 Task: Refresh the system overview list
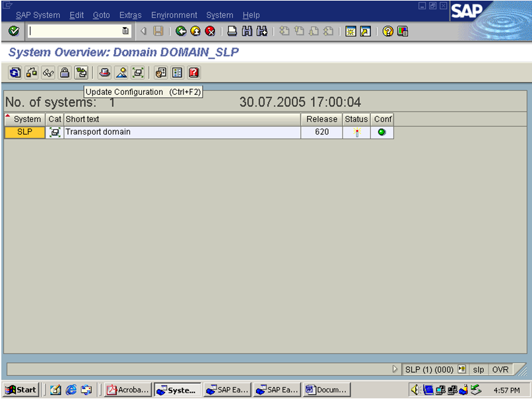click(x=15, y=73)
